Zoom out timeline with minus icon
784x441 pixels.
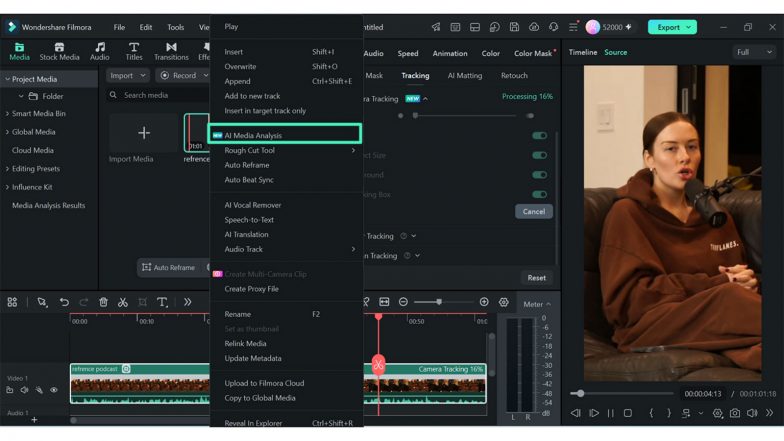coord(403,302)
